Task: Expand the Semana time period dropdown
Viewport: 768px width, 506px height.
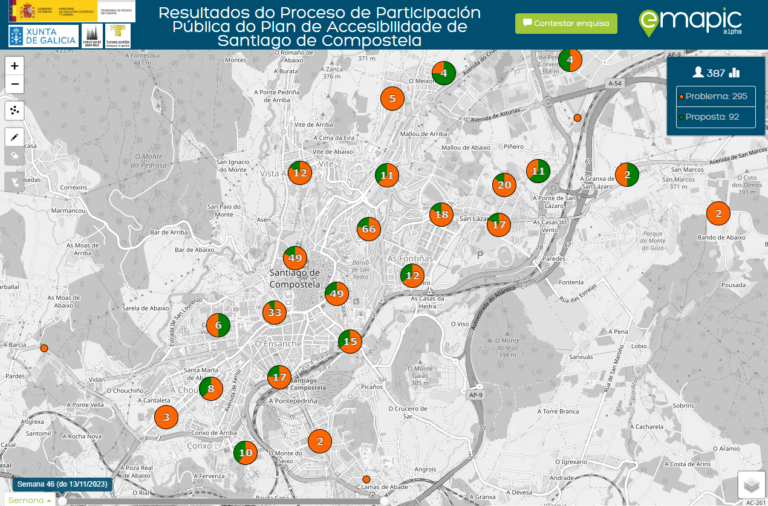Action: [28, 499]
